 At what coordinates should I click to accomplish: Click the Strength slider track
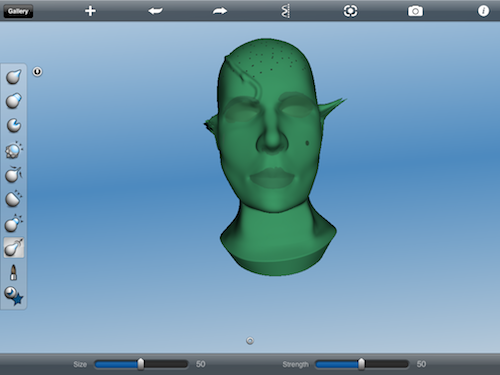(x=362, y=364)
